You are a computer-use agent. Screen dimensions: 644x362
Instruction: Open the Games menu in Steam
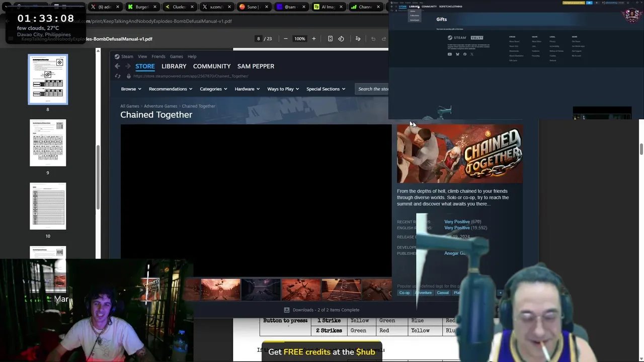(x=176, y=56)
